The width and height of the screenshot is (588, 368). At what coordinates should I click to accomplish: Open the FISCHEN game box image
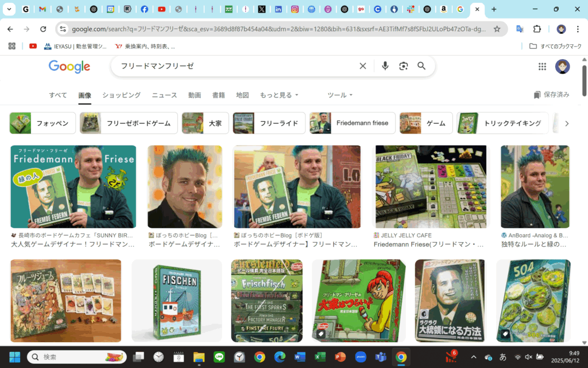[177, 301]
